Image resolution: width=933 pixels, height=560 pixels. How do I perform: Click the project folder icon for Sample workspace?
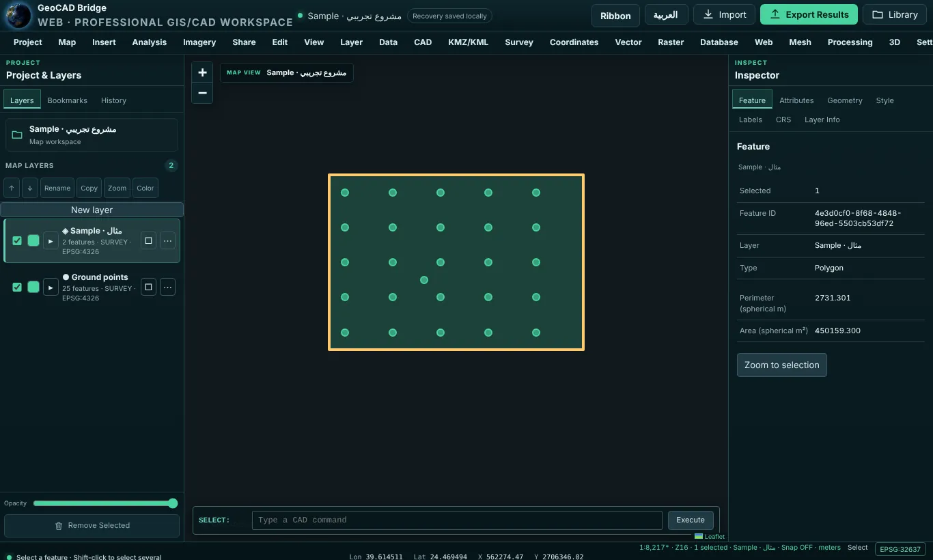pyautogui.click(x=17, y=135)
